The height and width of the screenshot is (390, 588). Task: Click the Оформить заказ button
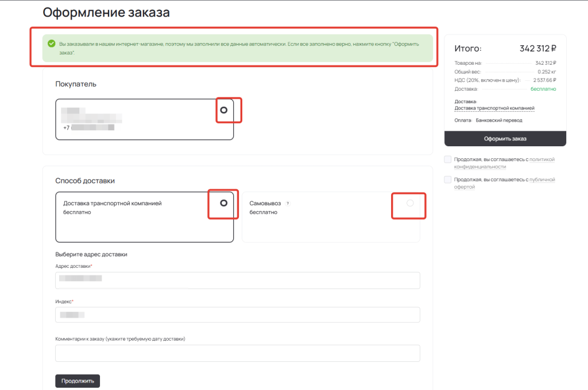tap(505, 139)
